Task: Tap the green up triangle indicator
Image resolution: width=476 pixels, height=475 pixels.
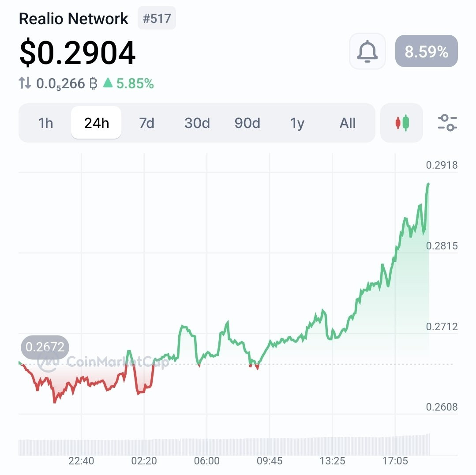Action: coord(108,83)
